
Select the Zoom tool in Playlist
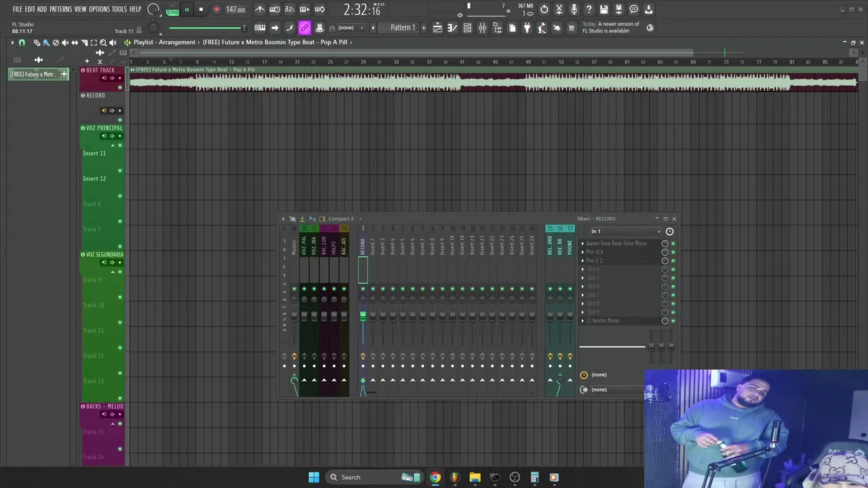pyautogui.click(x=103, y=42)
